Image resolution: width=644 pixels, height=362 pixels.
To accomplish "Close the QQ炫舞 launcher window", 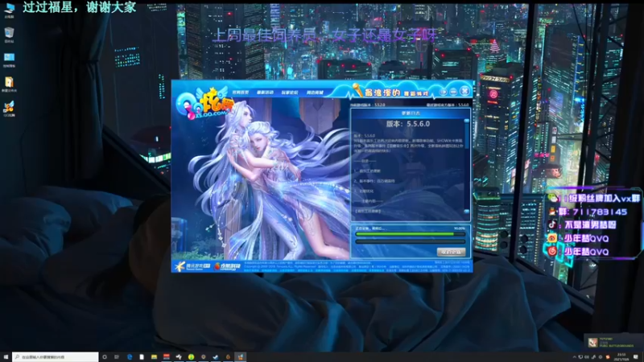I will coord(464,91).
